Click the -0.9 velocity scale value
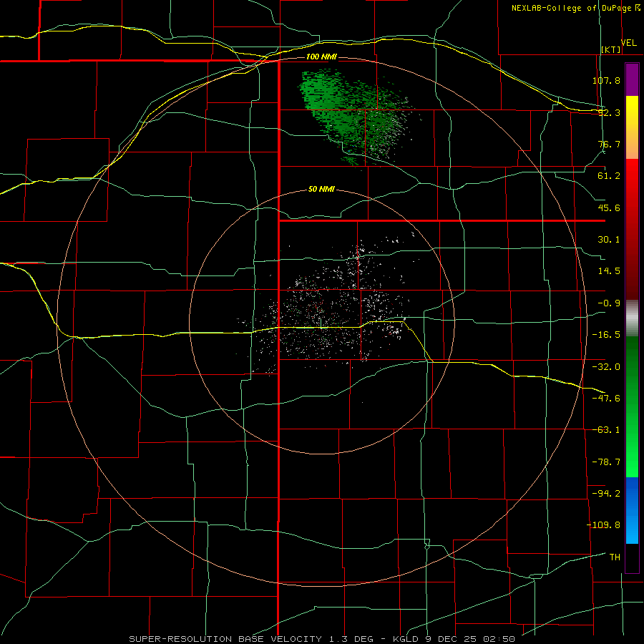Image resolution: width=644 pixels, height=644 pixels. [609, 303]
